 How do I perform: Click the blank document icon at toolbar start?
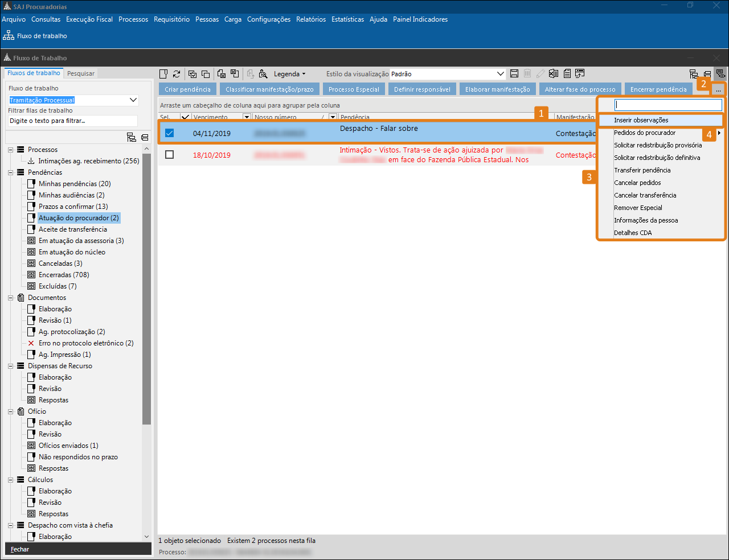click(x=163, y=74)
